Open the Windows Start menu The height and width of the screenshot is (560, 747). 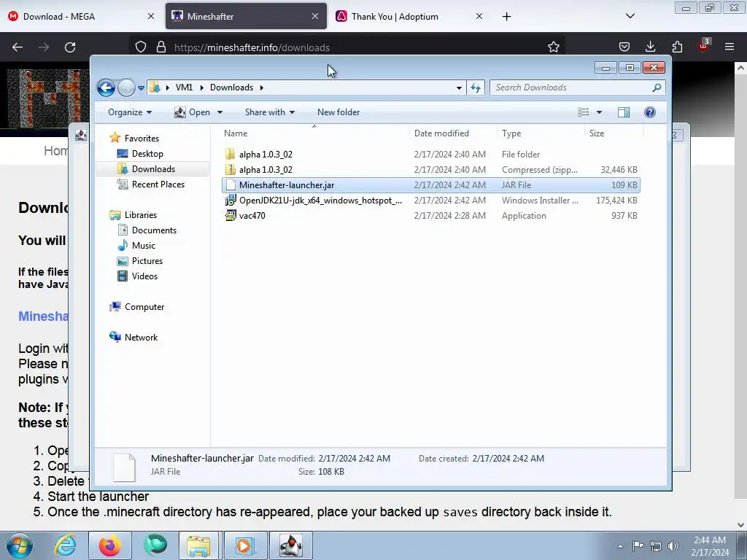coord(20,545)
